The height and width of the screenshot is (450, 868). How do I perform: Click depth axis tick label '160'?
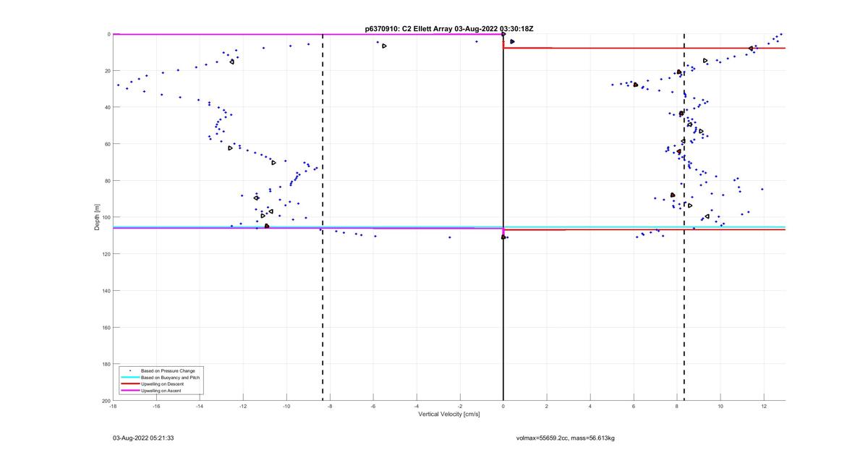pos(106,327)
